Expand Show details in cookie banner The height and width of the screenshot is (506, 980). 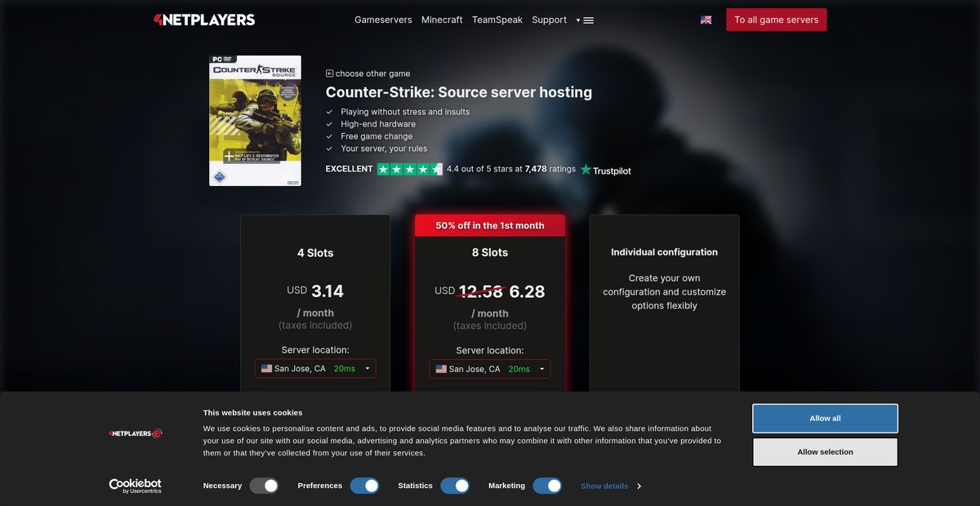click(611, 486)
